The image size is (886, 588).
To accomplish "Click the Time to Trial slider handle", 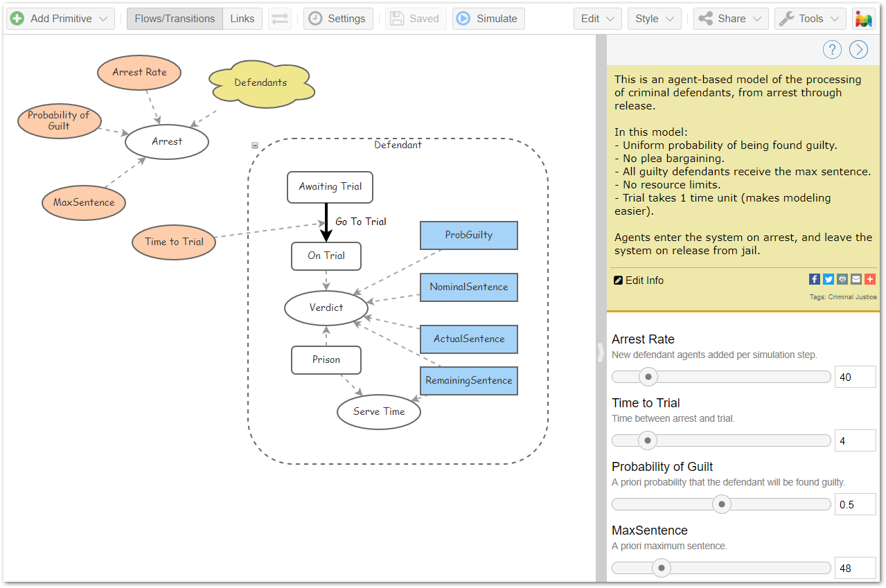I will coord(648,440).
